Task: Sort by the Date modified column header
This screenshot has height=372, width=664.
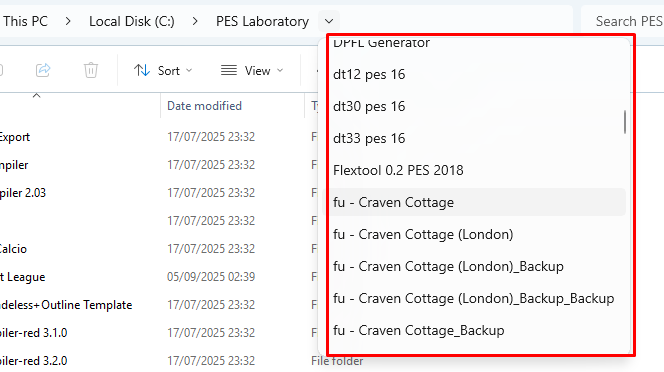Action: click(205, 106)
